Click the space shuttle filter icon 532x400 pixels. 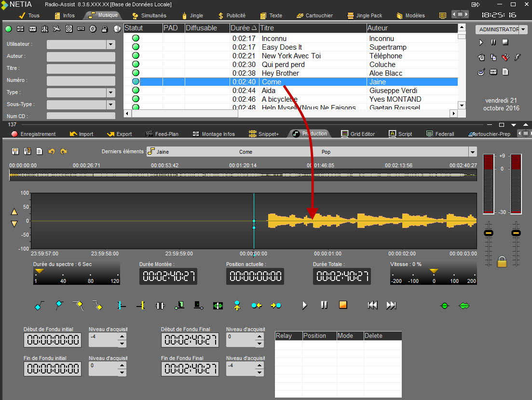point(45,29)
